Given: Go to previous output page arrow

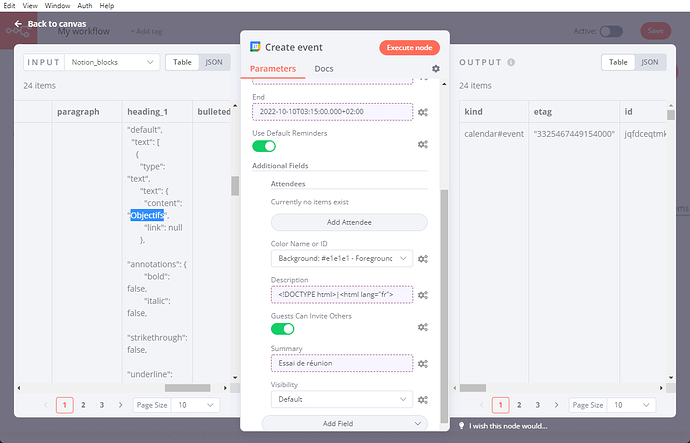Looking at the screenshot, I should pyautogui.click(x=481, y=405).
